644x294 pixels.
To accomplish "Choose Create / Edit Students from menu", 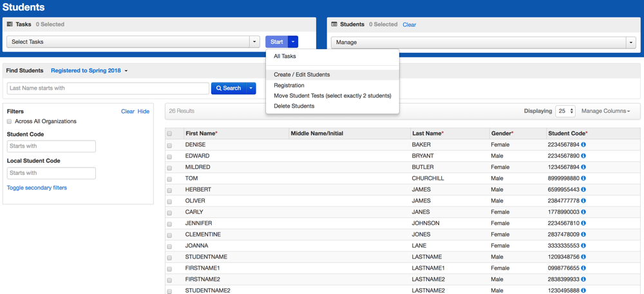I will pos(301,75).
